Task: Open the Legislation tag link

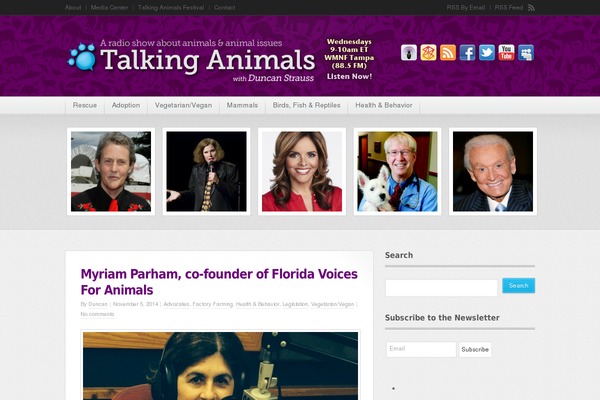Action: coord(295,304)
